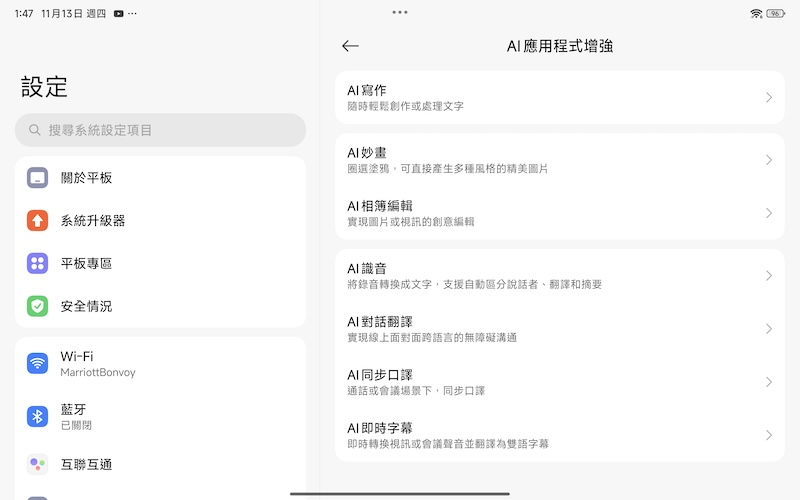Expand AI妙畫 using its chevron
The width and height of the screenshot is (800, 500).
[x=768, y=160]
